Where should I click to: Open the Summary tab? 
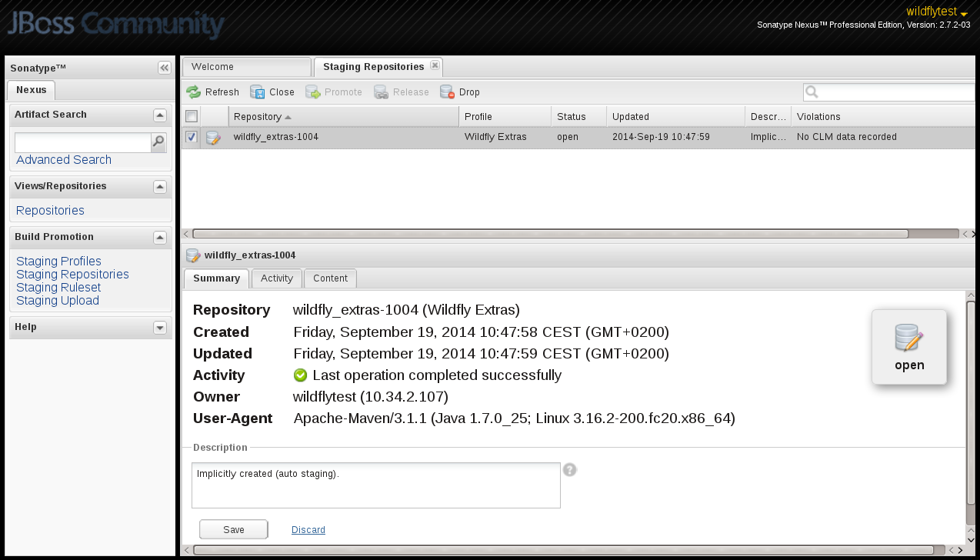(x=217, y=278)
